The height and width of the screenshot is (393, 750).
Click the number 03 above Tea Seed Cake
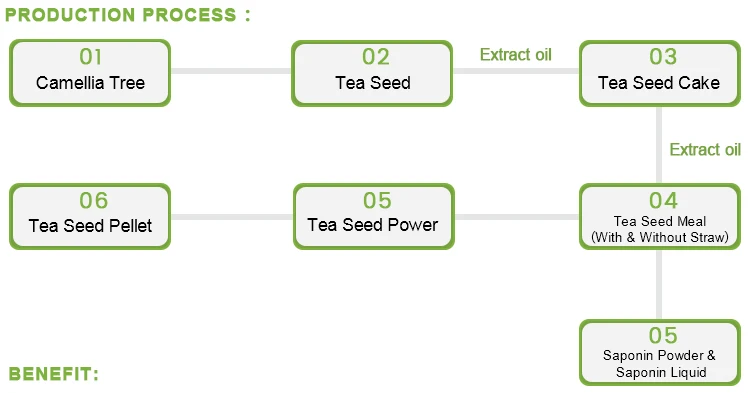point(663,57)
